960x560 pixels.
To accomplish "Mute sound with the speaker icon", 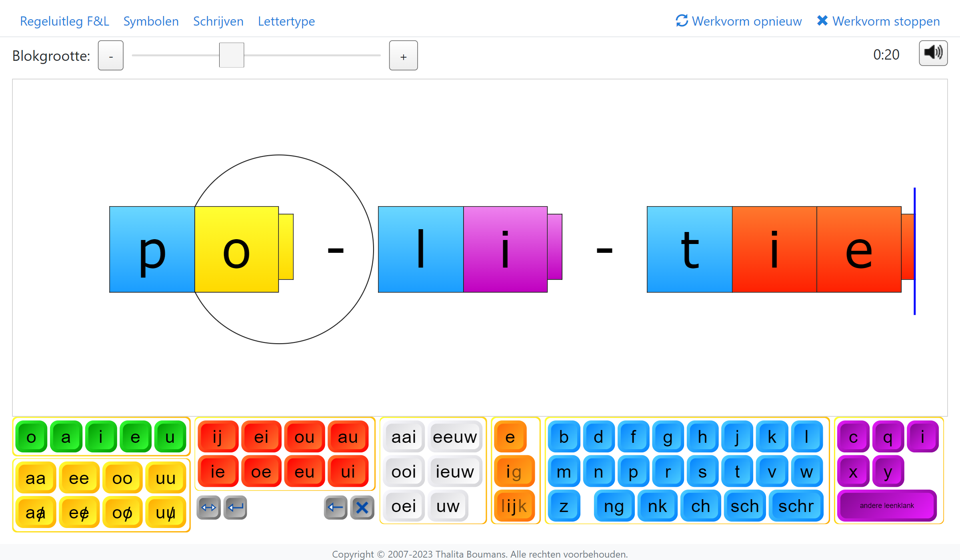I will tap(933, 53).
